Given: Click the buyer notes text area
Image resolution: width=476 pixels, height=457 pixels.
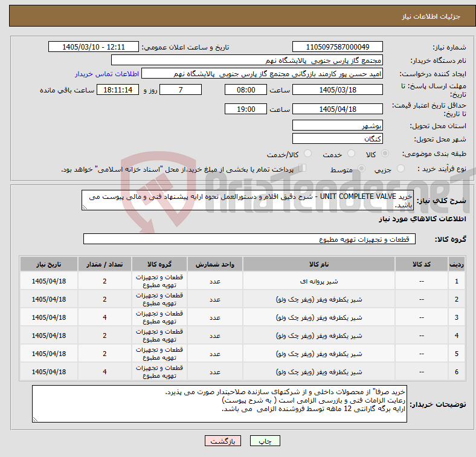Looking at the screenshot, I should pos(219,404).
